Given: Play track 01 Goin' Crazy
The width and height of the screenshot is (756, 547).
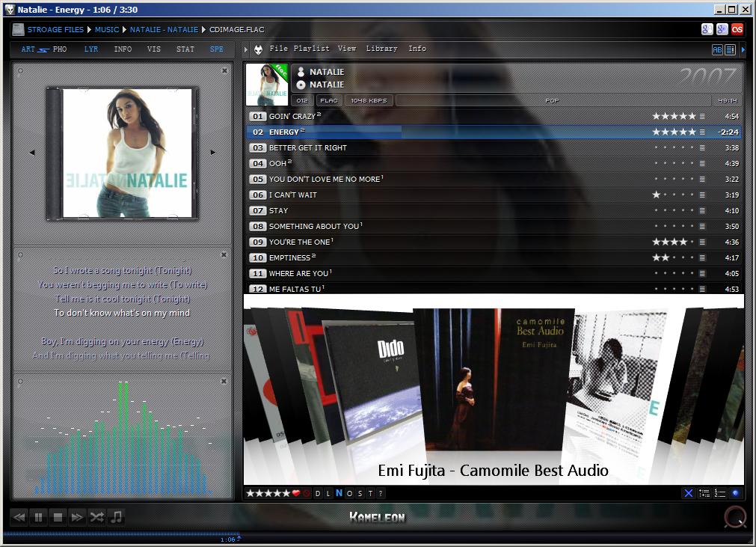Looking at the screenshot, I should click(x=494, y=116).
